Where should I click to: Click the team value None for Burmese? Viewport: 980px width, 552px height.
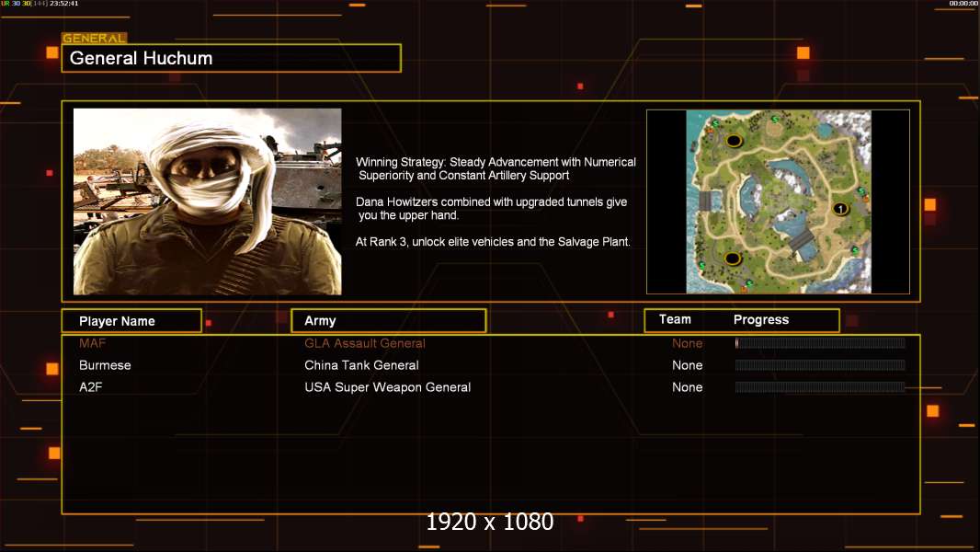(x=688, y=365)
